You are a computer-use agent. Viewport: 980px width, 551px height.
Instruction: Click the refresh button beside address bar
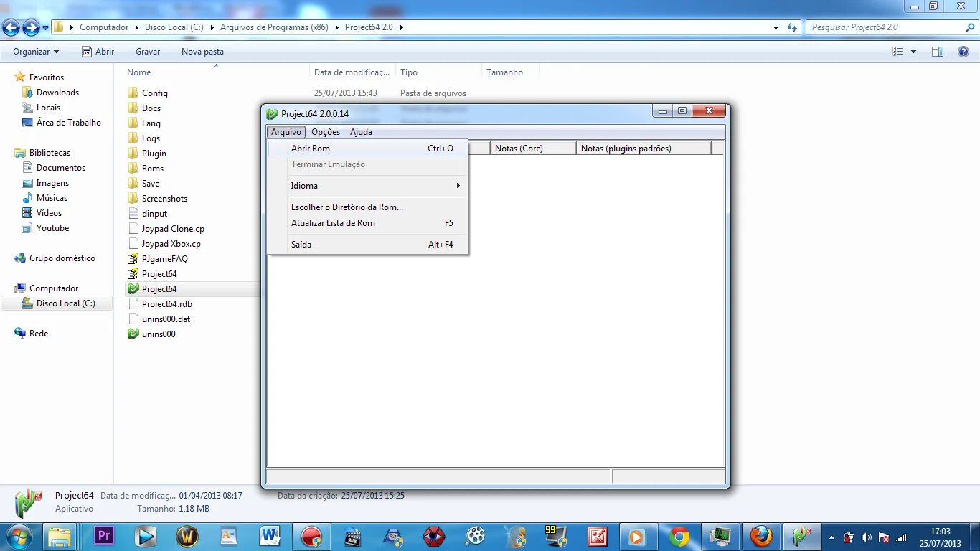[792, 27]
